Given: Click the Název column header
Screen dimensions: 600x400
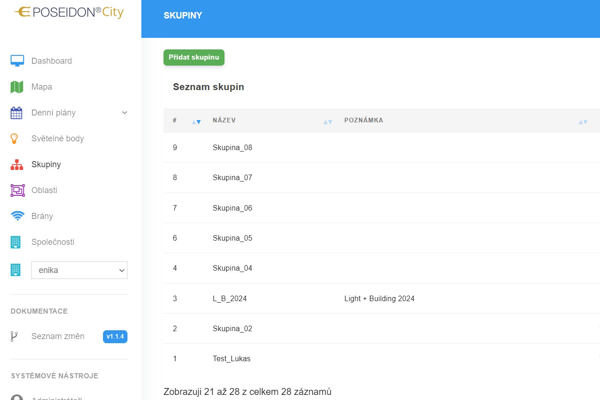Looking at the screenshot, I should (x=224, y=120).
